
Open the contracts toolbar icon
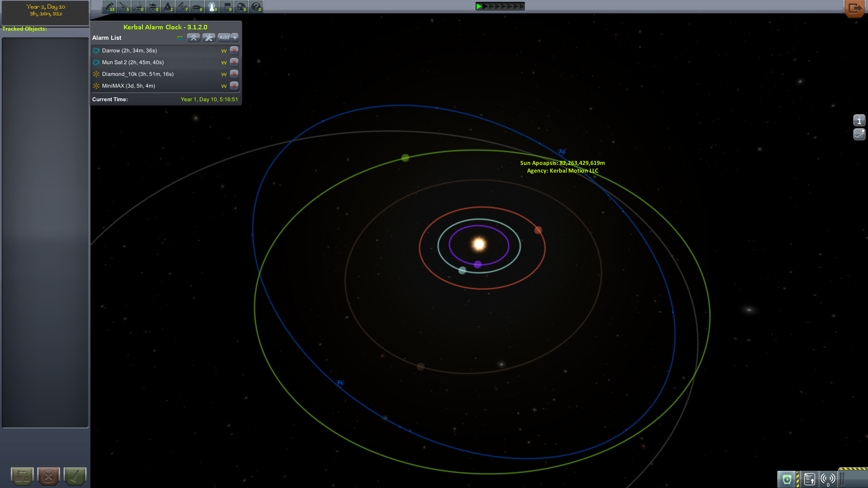tap(809, 479)
